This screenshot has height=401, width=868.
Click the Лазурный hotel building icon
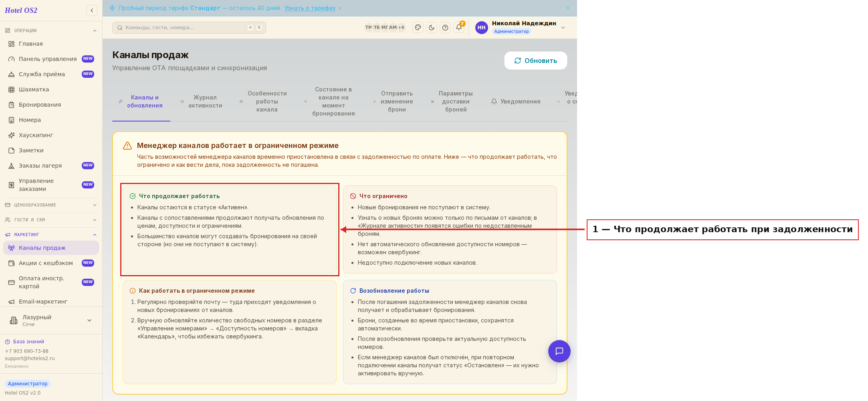coord(14,320)
